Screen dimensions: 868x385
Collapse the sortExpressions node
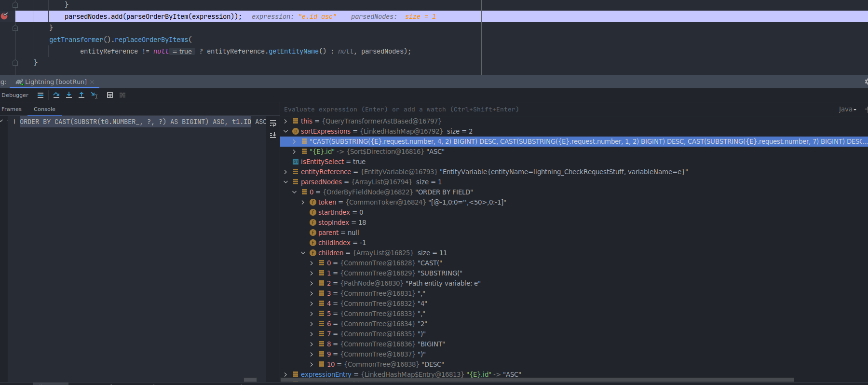click(285, 131)
